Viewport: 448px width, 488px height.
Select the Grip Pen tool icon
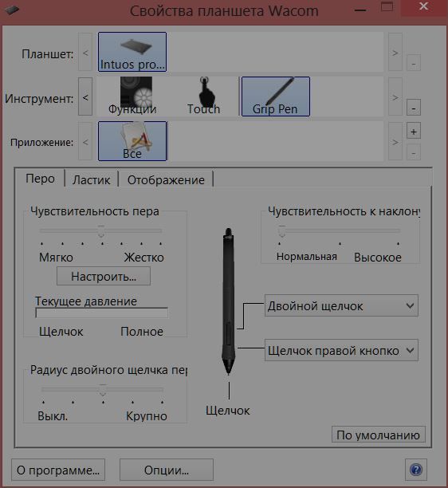pos(276,96)
